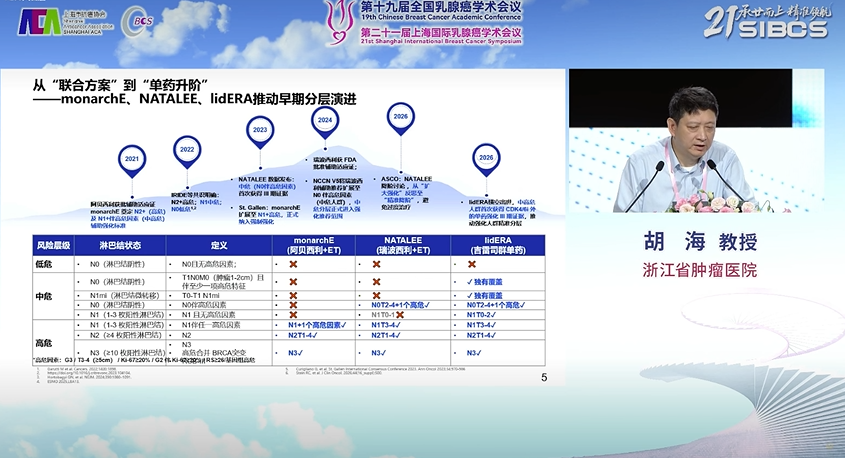The height and width of the screenshot is (459, 845).
Task: Click the Shanghai ACA logo
Action: 65,22
